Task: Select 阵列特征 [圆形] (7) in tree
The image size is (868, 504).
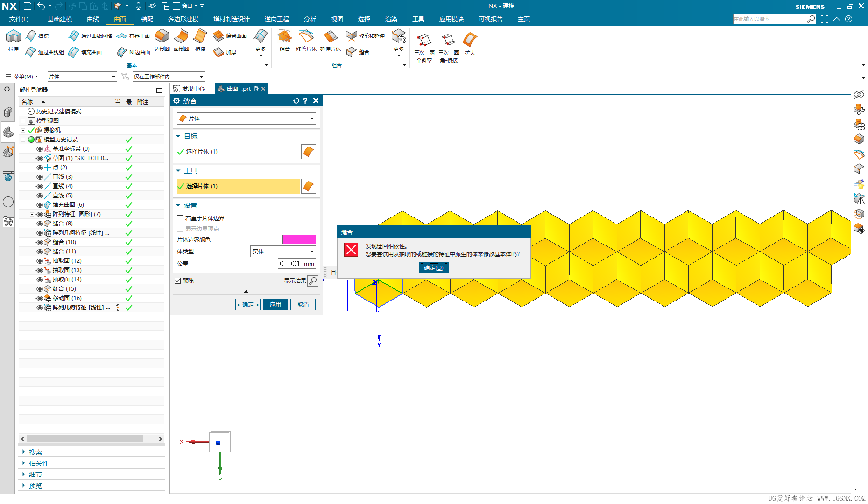Action: [x=77, y=214]
